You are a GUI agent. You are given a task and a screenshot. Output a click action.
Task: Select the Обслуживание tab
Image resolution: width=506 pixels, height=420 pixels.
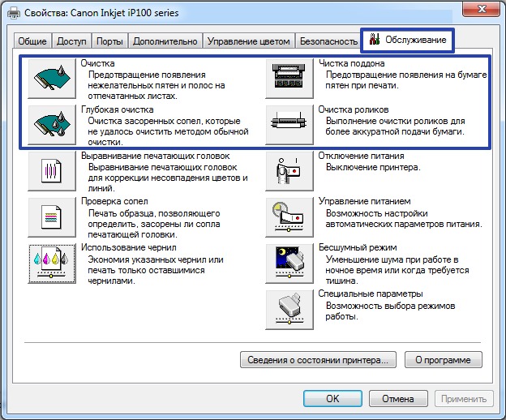(408, 40)
